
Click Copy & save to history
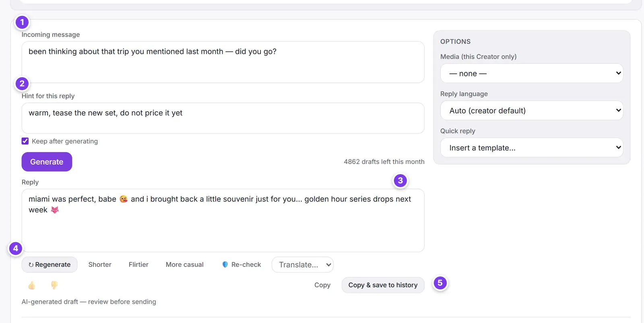(x=383, y=285)
